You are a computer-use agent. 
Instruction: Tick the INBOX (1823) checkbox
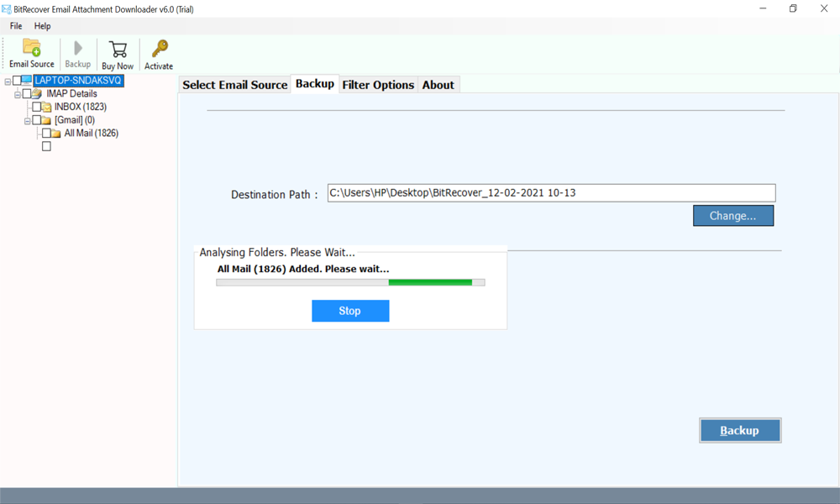(x=36, y=107)
